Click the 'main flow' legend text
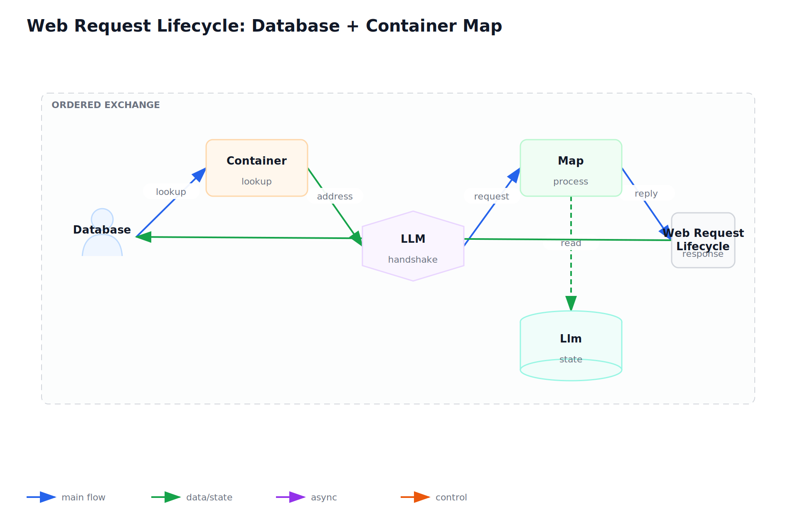 [84, 497]
